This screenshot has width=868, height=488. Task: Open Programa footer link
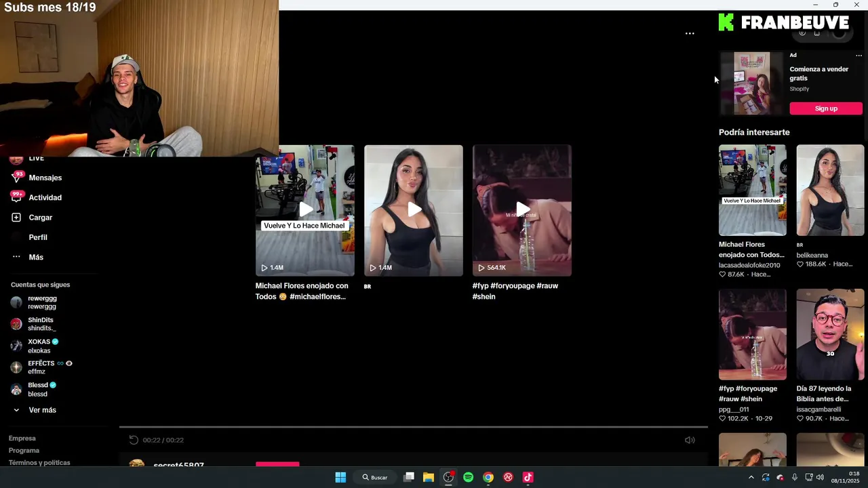(24, 451)
